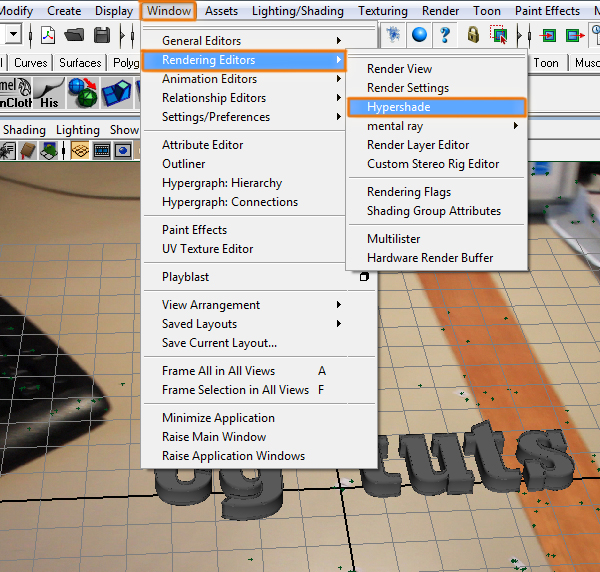Toggle the padlock lock selection icon
Viewport: 600px width, 572px height.
[473, 35]
